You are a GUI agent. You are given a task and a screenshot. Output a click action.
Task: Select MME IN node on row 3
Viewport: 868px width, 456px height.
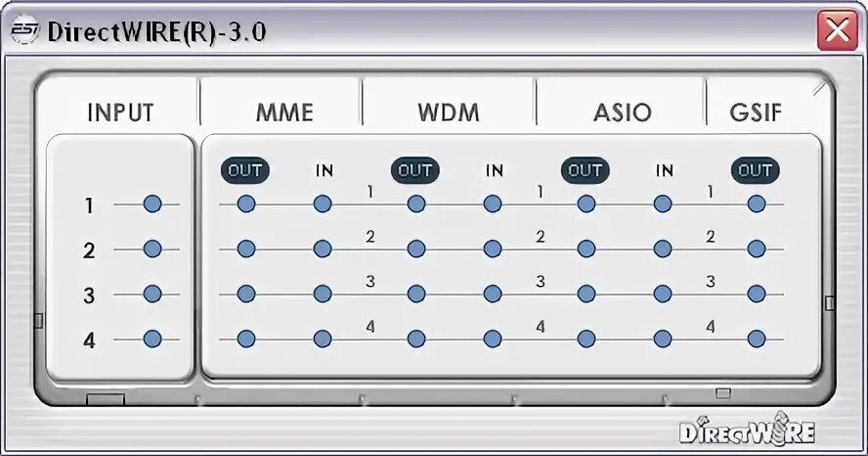[323, 294]
